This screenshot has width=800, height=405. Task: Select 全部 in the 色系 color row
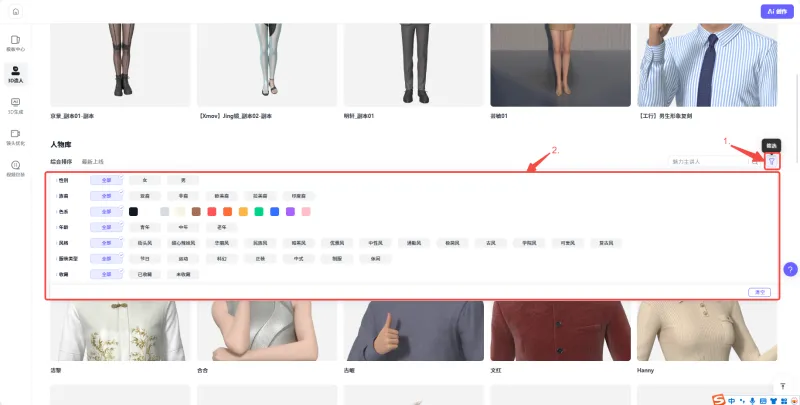(106, 212)
